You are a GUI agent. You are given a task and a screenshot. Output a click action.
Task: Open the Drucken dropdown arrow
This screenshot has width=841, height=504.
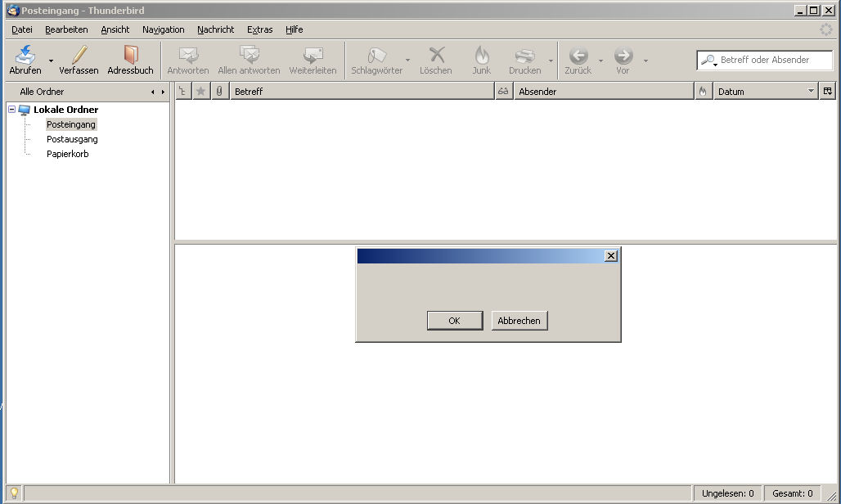point(551,61)
